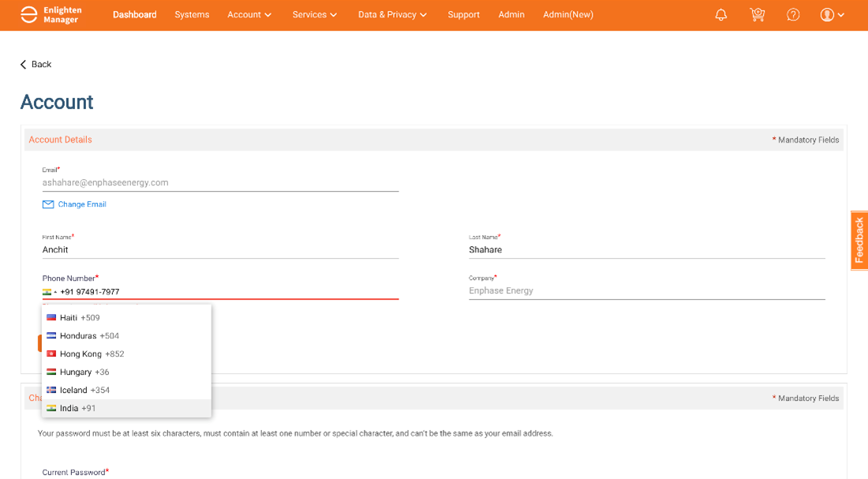Choose Honduras +504 from country list
The height and width of the screenshot is (479, 868).
127,335
